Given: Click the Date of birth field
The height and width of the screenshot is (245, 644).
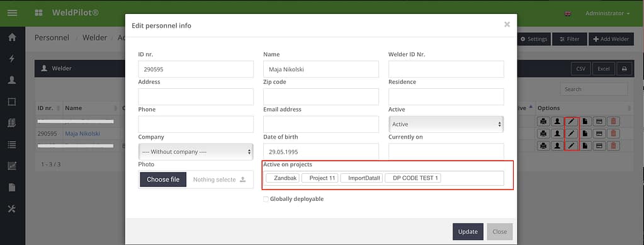Looking at the screenshot, I should coord(321,151).
